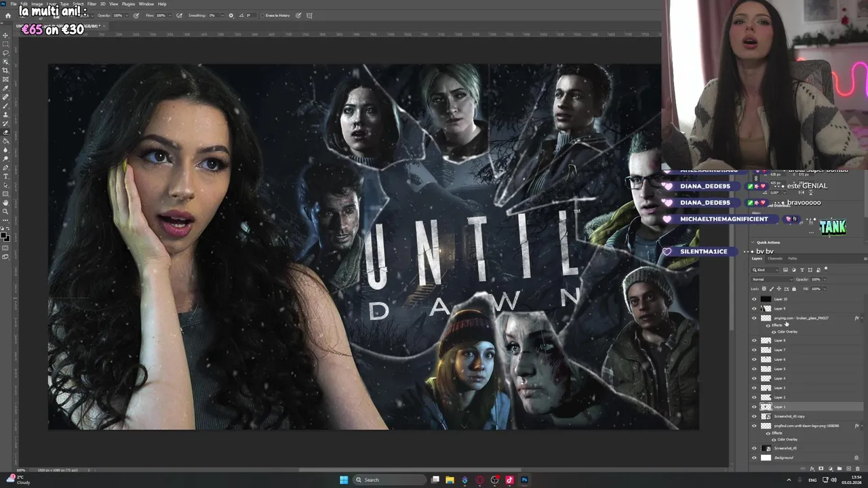Select the Rectangle shape tool

pos(6,194)
